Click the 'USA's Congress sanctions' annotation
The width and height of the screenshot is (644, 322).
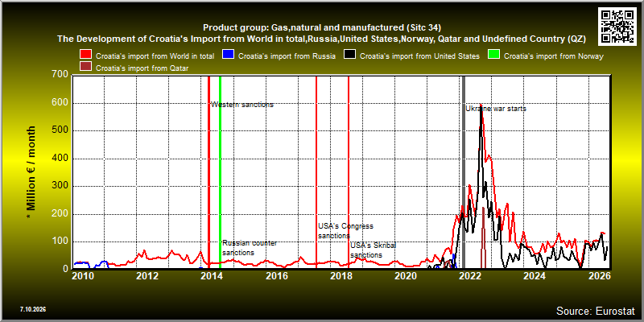pos(345,231)
